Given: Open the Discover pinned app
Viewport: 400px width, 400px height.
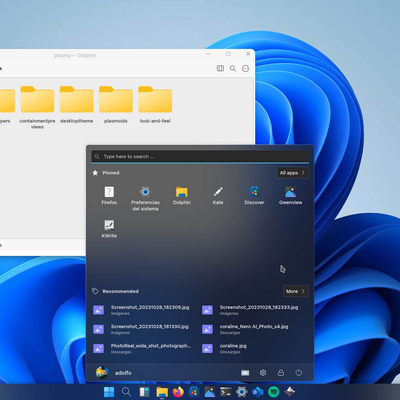Looking at the screenshot, I should 254,195.
